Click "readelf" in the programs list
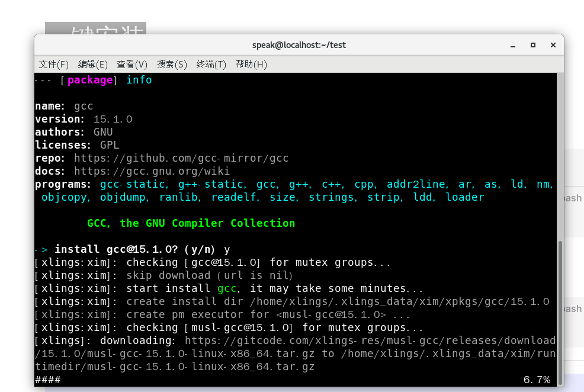Viewport: 584px width, 392px height. point(233,197)
